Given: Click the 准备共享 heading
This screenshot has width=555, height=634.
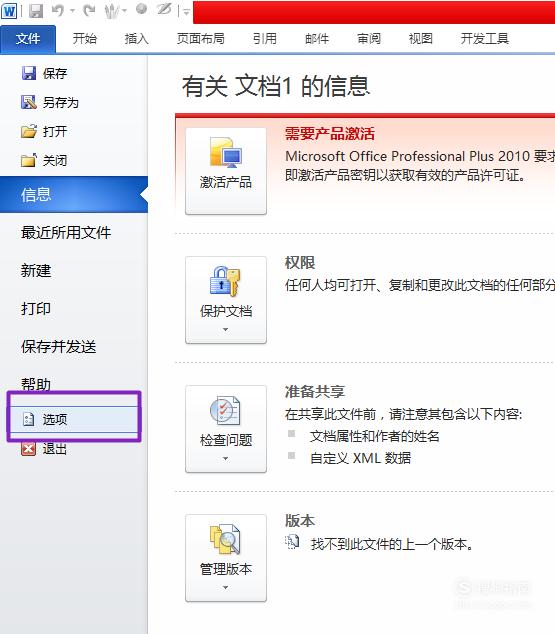Looking at the screenshot, I should (x=315, y=392).
